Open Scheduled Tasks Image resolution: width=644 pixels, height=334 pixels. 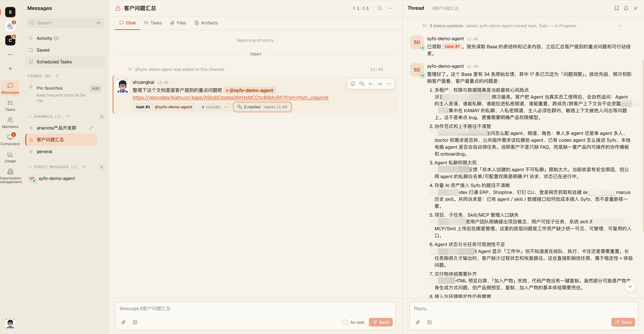click(x=65, y=62)
